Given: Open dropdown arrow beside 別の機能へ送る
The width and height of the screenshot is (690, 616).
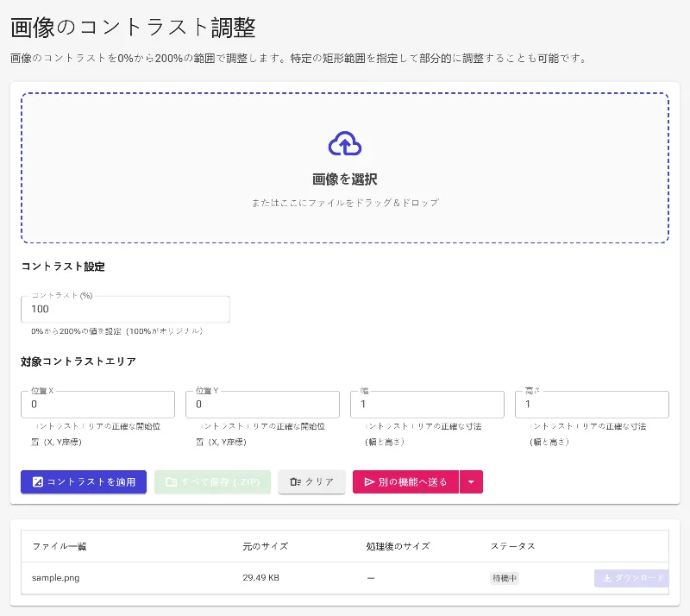Looking at the screenshot, I should coord(471,481).
